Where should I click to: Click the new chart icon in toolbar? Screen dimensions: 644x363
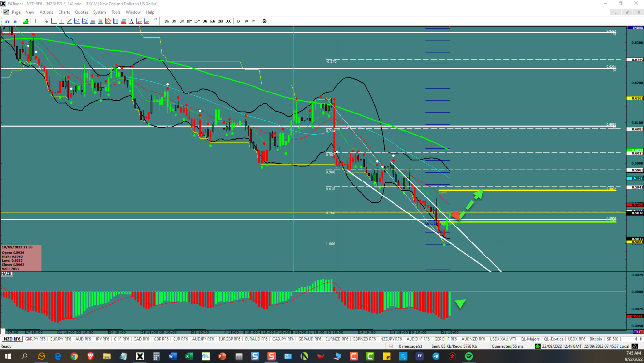tap(25, 21)
